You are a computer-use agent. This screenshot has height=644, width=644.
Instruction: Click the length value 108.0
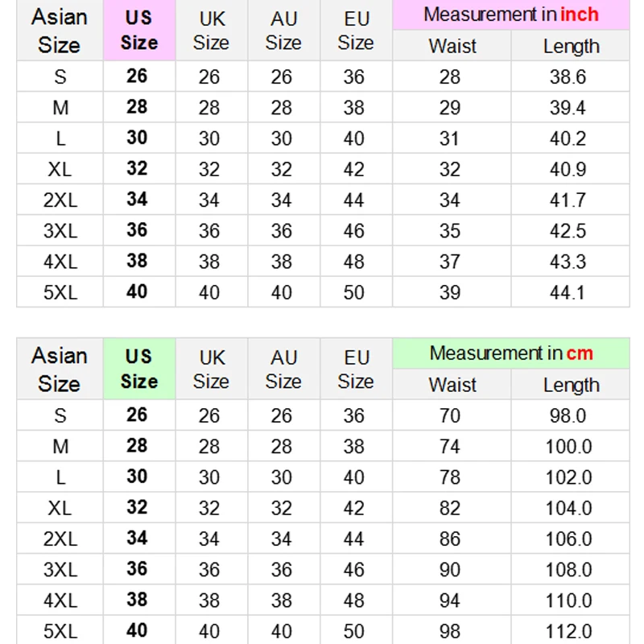pyautogui.click(x=570, y=569)
